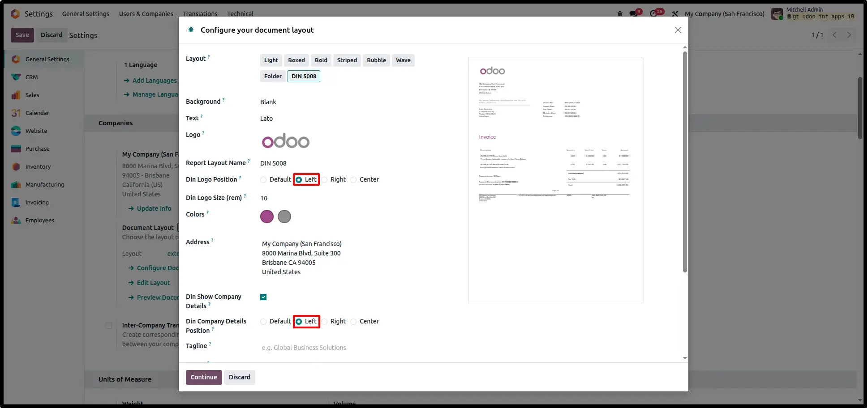868x408 pixels.
Task: Click dialog scrollbar up arrow
Action: coord(685,47)
